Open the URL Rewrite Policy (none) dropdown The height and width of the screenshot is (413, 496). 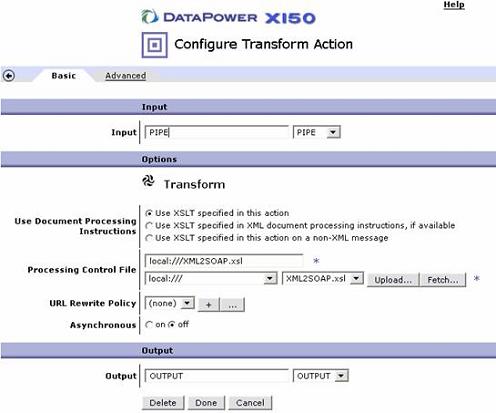170,303
